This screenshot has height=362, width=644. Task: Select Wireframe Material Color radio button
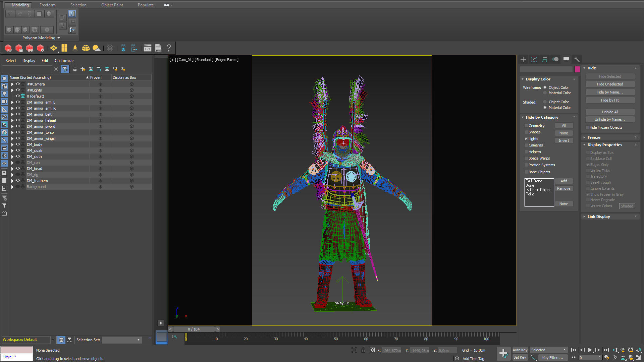[545, 93]
